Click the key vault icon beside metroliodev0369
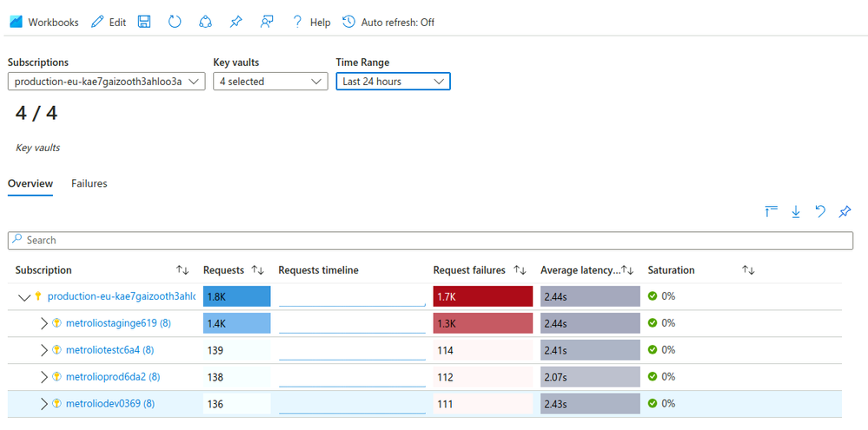 tap(56, 404)
